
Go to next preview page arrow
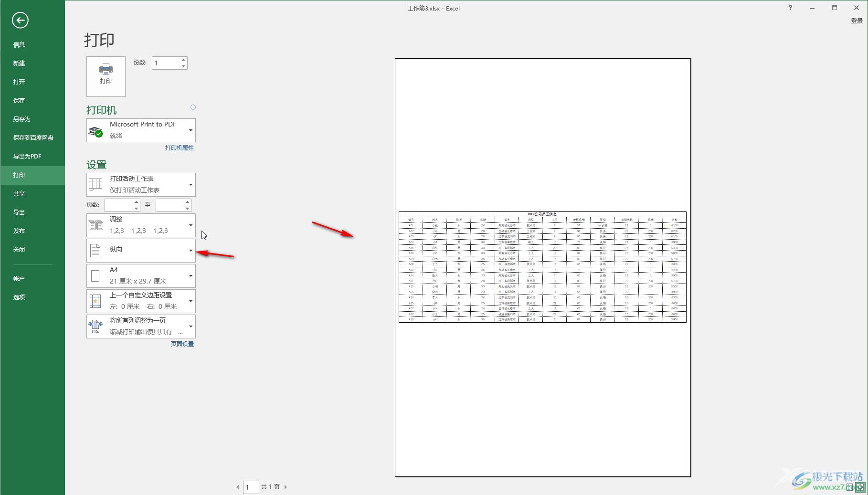click(x=286, y=487)
